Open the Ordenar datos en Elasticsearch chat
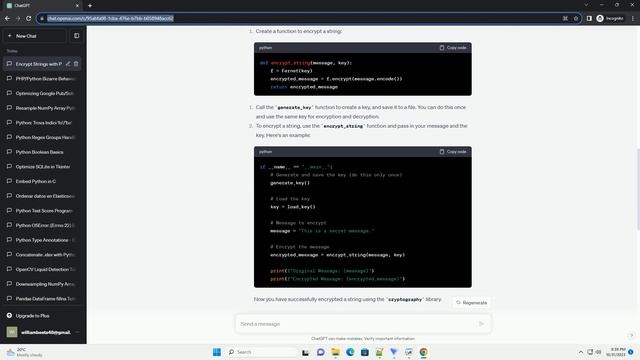Screen dimensions: 640x360 [x=42, y=196]
